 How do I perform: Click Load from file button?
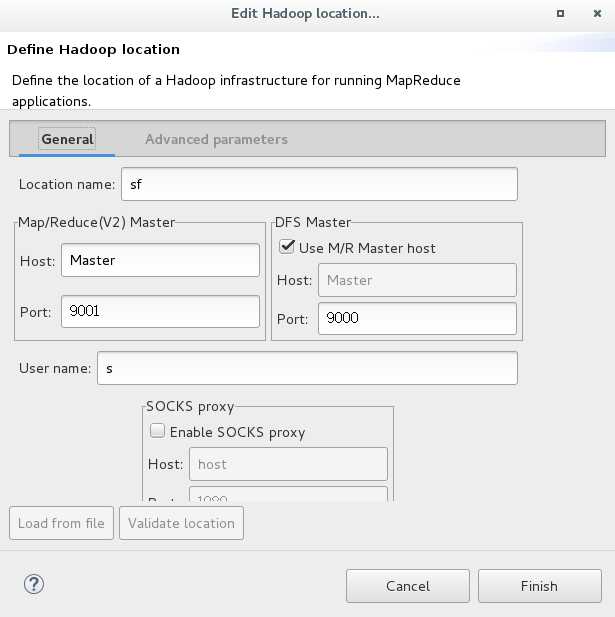point(61,523)
